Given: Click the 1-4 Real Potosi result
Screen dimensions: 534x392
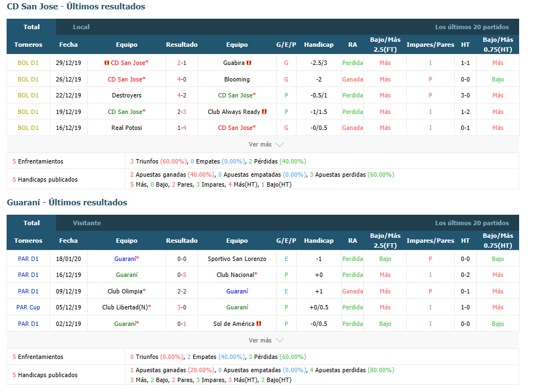Looking at the screenshot, I should pyautogui.click(x=182, y=128).
